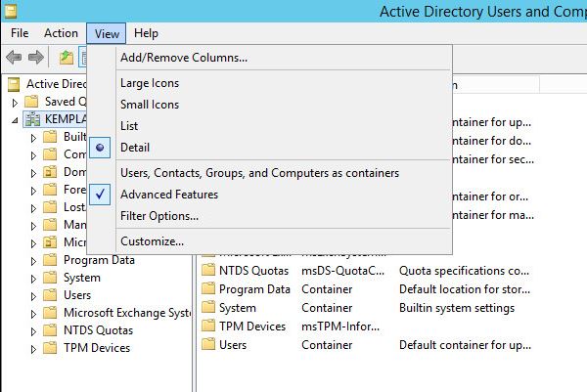The width and height of the screenshot is (587, 392).
Task: Expand the Built tree node
Action: coord(33,138)
